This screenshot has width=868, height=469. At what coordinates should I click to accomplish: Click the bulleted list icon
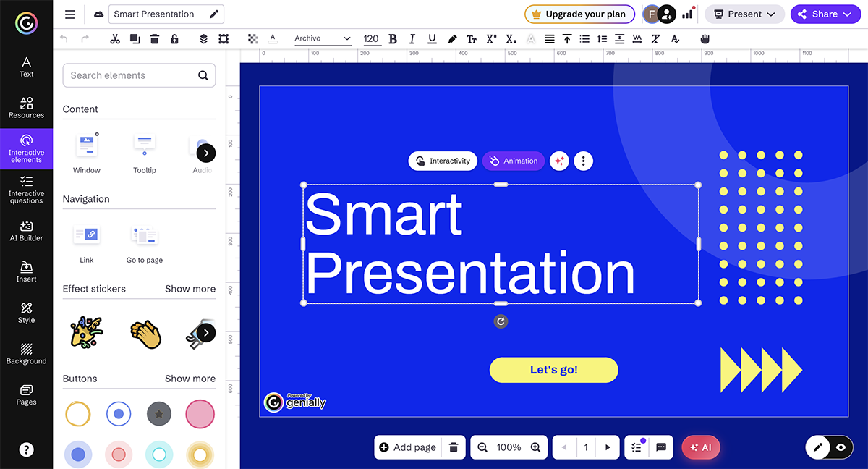pyautogui.click(x=584, y=39)
